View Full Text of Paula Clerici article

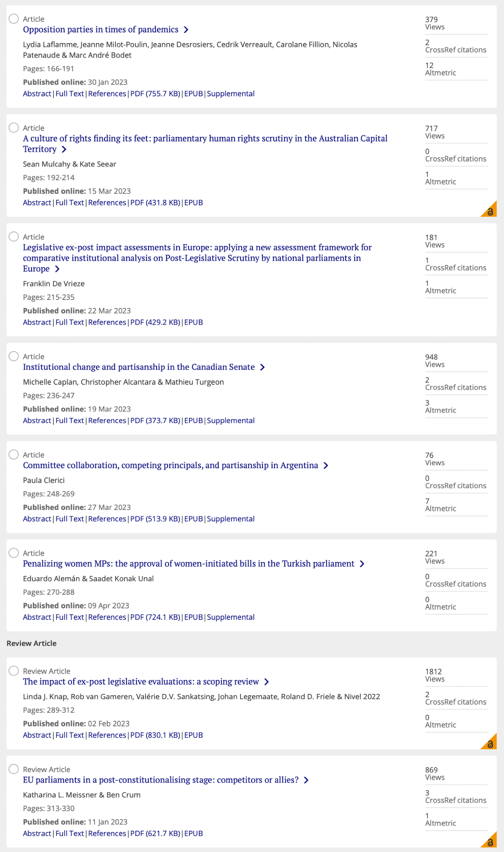pos(69,519)
